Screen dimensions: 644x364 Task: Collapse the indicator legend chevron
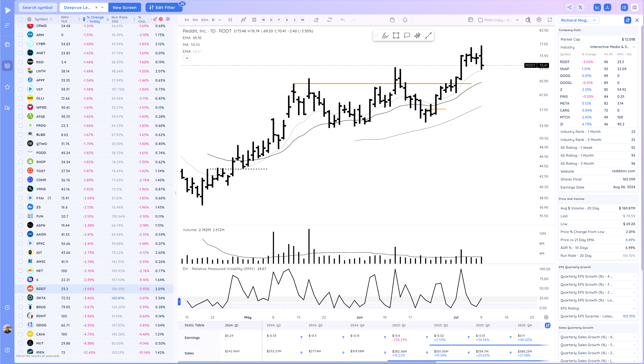coord(187,58)
